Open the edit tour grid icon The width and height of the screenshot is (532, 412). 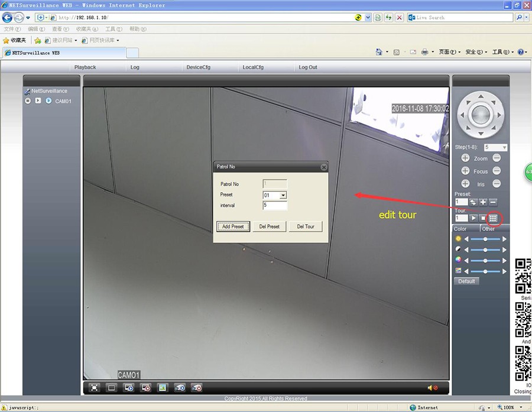493,219
